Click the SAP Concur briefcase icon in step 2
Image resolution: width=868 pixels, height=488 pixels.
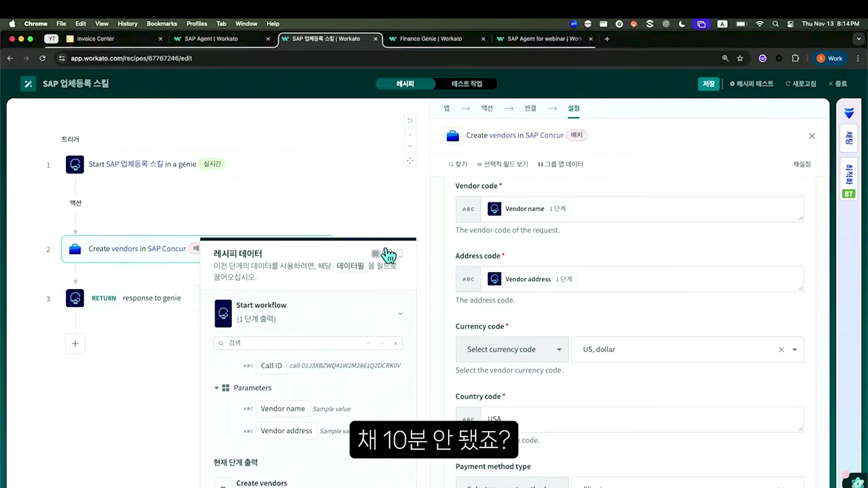pos(75,249)
